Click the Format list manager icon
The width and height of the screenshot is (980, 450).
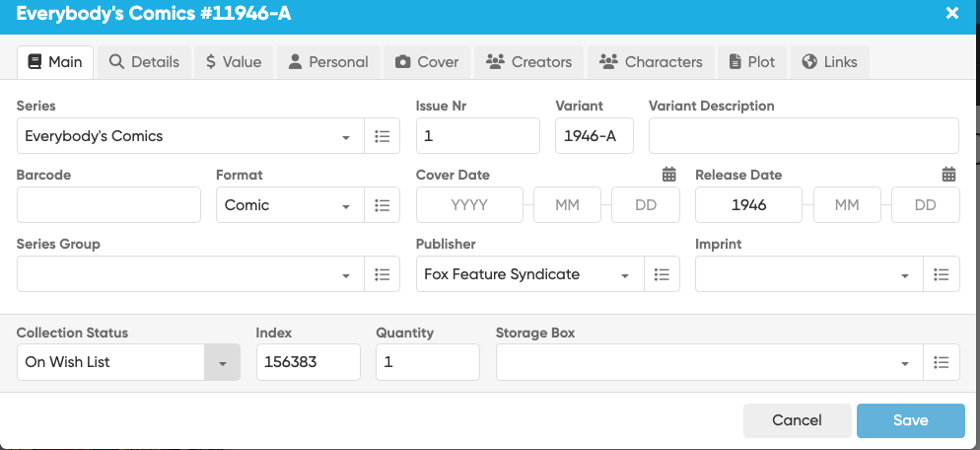click(383, 205)
